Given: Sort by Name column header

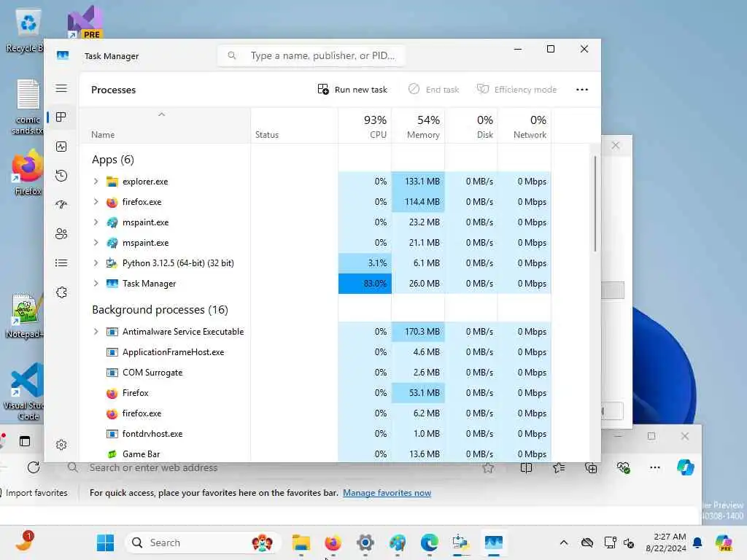Looking at the screenshot, I should coord(165,125).
